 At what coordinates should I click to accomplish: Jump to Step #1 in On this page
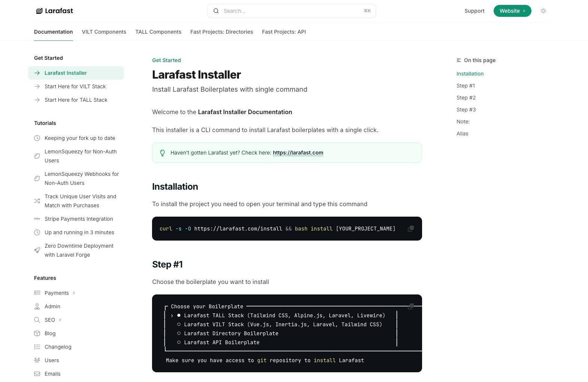(466, 86)
